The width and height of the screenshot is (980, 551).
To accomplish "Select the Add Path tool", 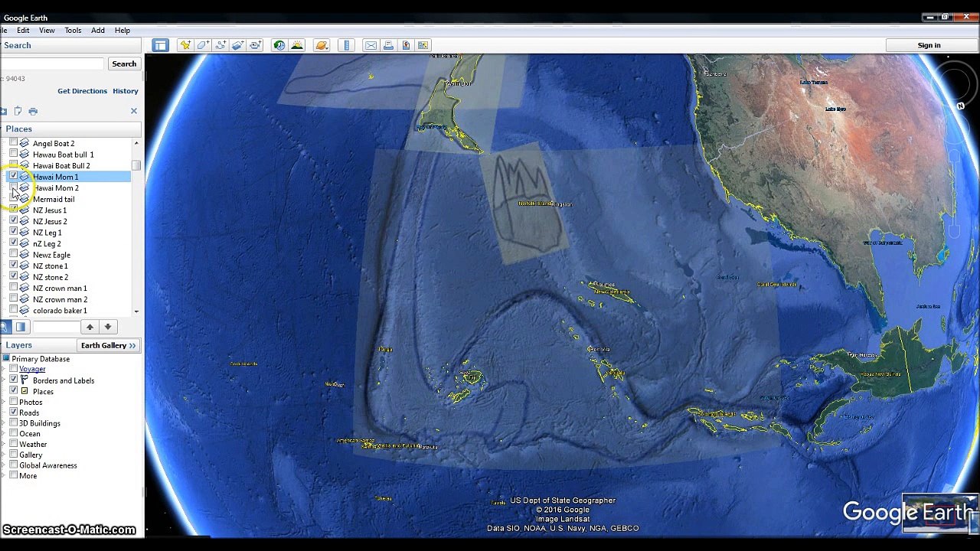I will click(x=220, y=45).
